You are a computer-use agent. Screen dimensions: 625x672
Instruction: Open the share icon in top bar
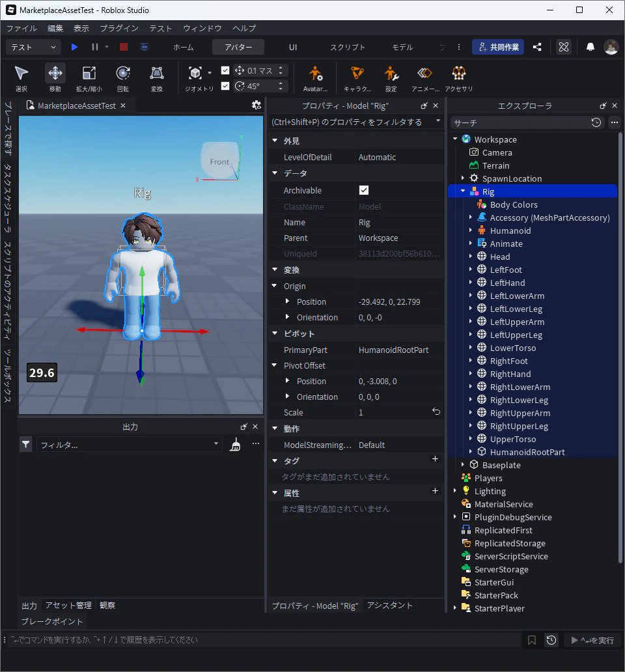(x=537, y=47)
